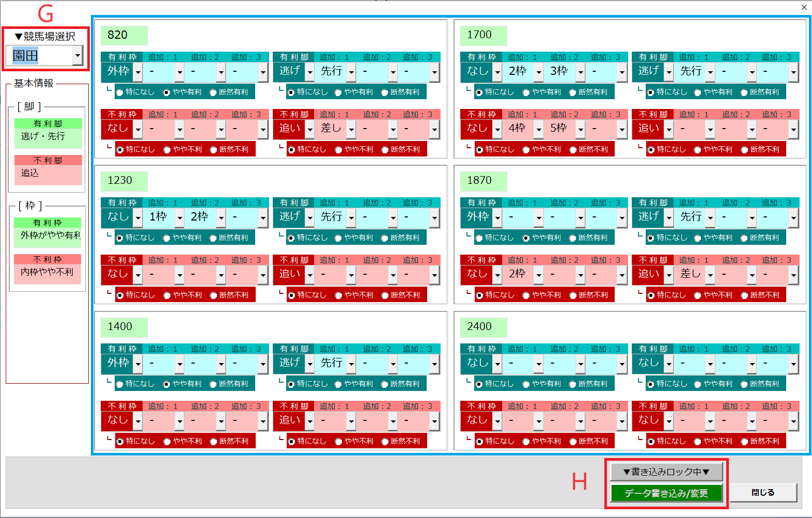The height and width of the screenshot is (518, 812).
Task: Choose 断然不利 for 1230 不利枠
Action: 214,295
